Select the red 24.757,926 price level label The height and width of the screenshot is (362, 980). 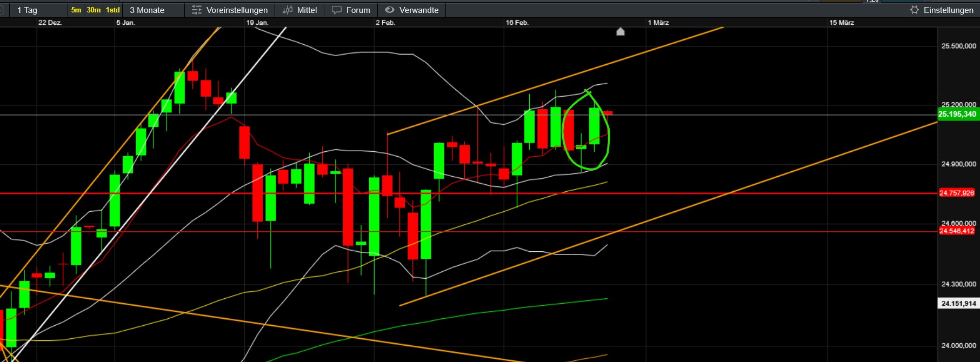(x=957, y=193)
